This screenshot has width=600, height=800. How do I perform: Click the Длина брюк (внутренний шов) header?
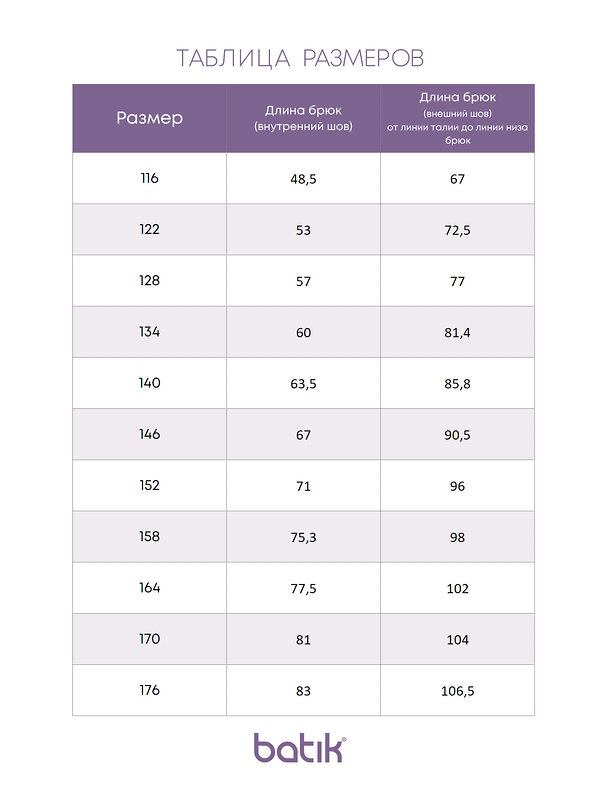pyautogui.click(x=304, y=118)
